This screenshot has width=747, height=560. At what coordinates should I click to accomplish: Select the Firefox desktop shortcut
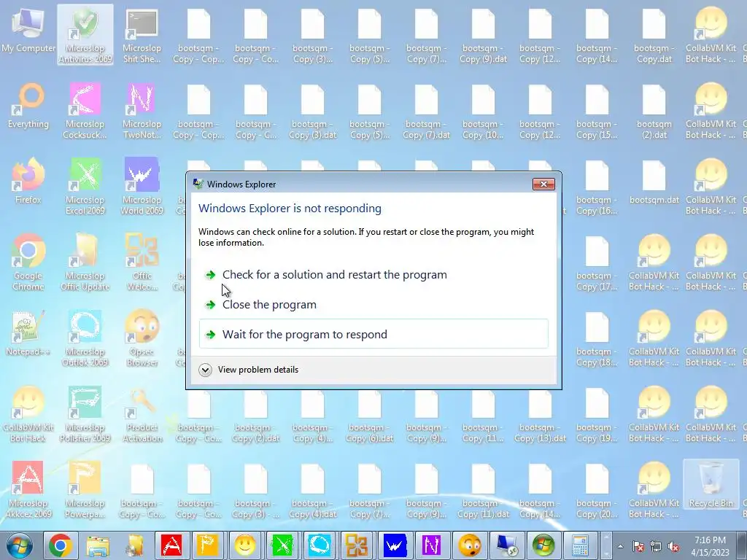pos(28,182)
